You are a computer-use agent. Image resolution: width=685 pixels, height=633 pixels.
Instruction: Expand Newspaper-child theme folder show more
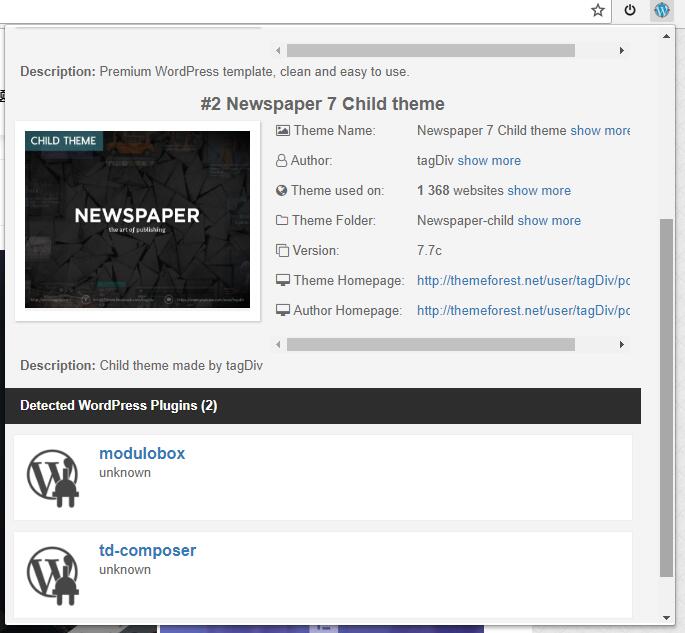tap(549, 221)
